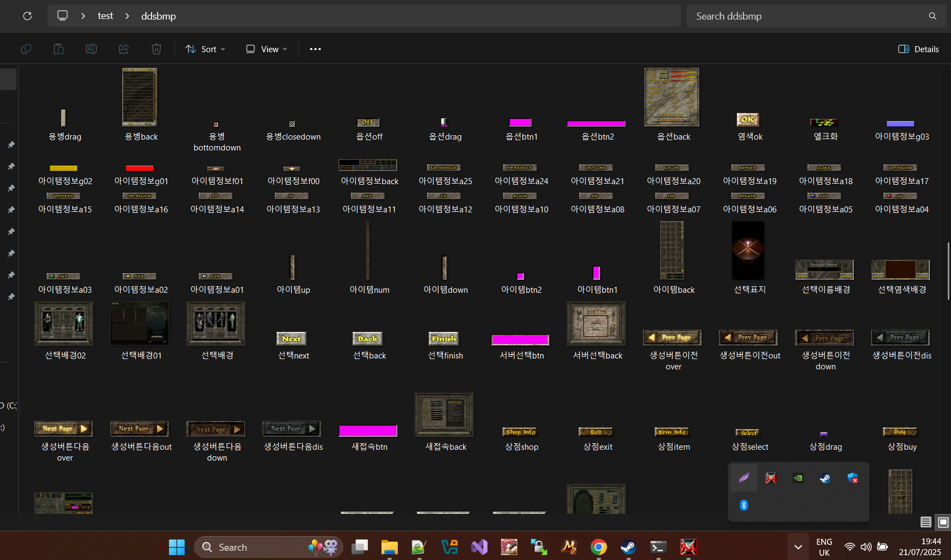Collapse the hidden tray icons chevron

(798, 547)
